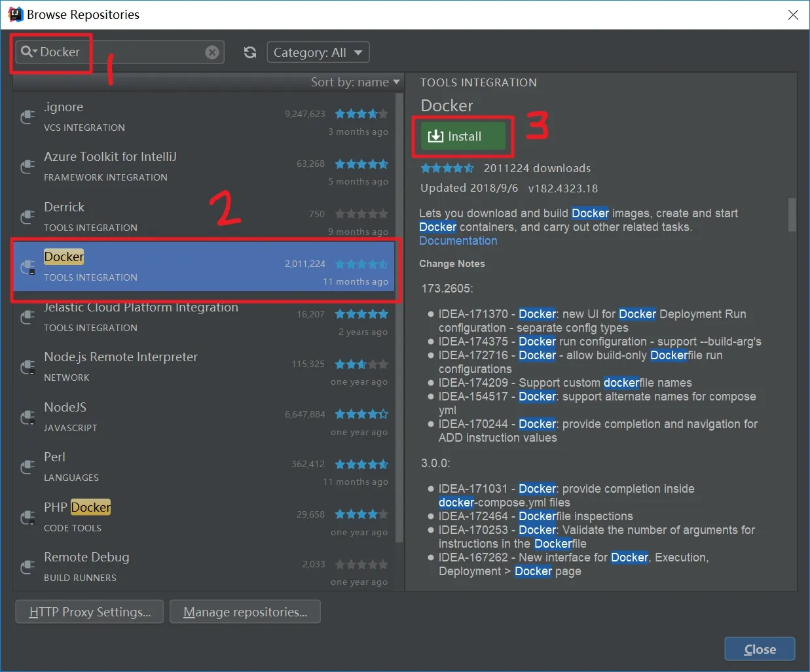Select Jelastic Cloud Platform Integration row

pyautogui.click(x=204, y=317)
